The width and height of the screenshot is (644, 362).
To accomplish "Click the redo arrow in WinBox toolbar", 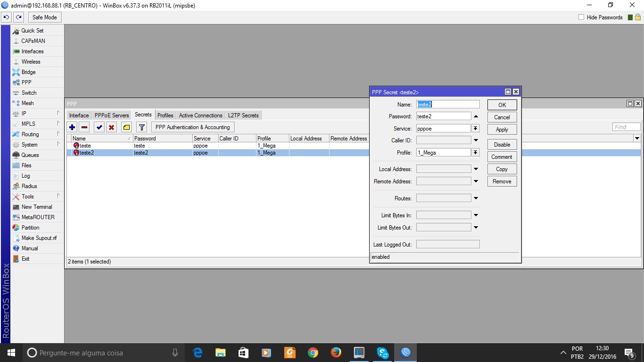I will pyautogui.click(x=18, y=17).
